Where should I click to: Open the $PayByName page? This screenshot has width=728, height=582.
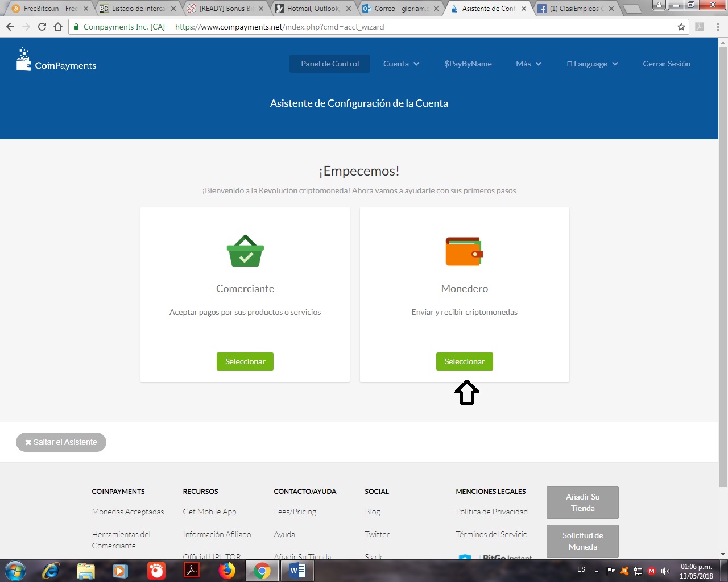tap(468, 64)
